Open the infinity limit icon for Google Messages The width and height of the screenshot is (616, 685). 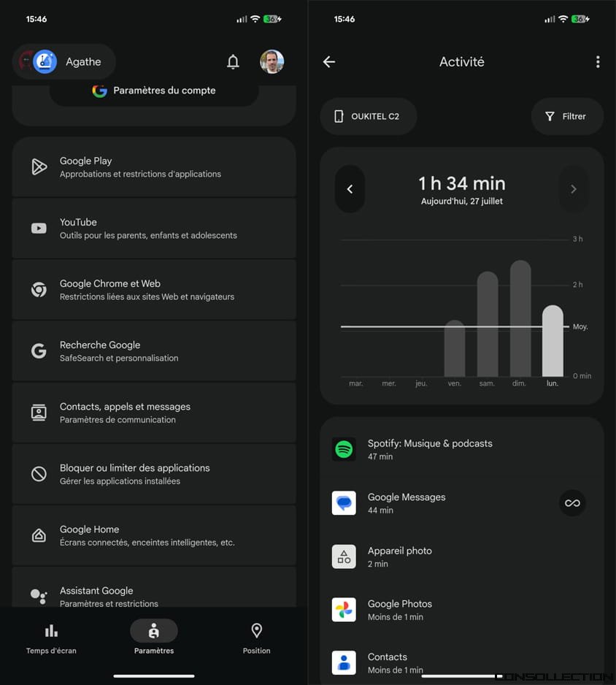point(572,503)
